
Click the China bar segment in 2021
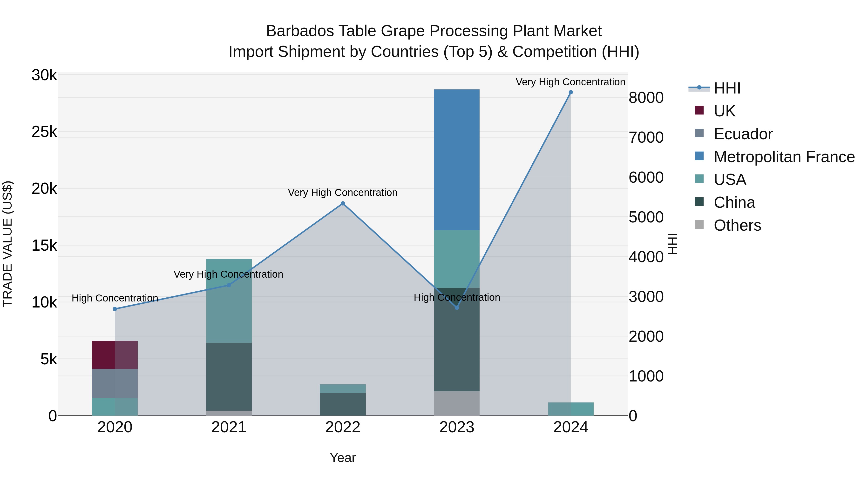229,376
